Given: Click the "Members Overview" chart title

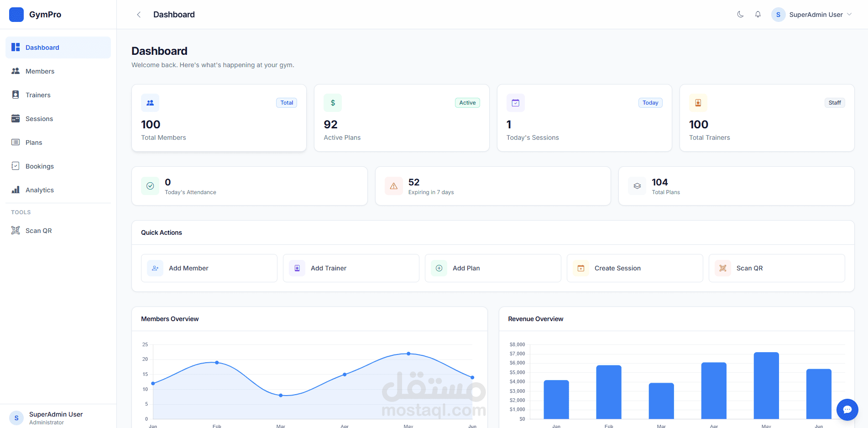Looking at the screenshot, I should tap(170, 319).
